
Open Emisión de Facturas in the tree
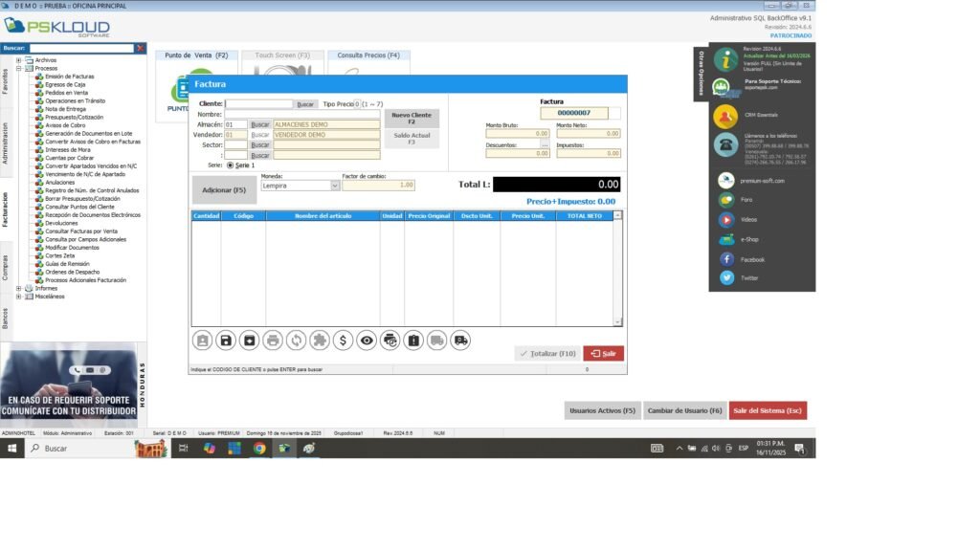tap(68, 77)
